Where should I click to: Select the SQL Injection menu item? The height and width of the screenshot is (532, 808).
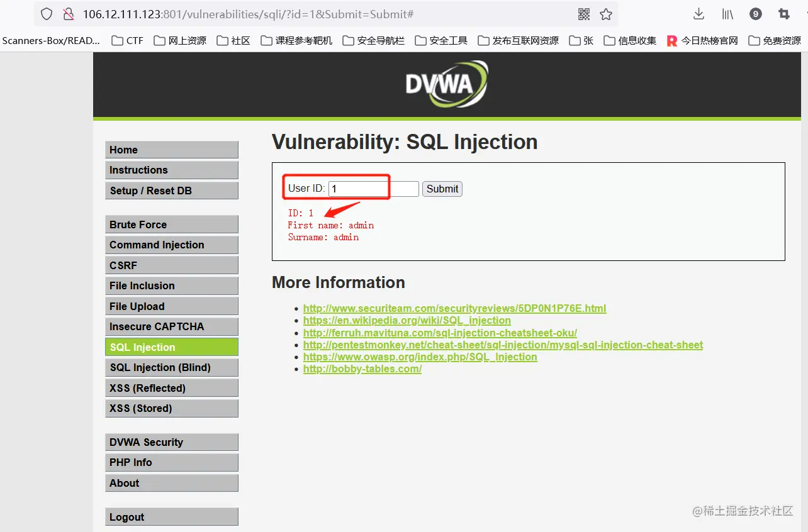(x=172, y=347)
